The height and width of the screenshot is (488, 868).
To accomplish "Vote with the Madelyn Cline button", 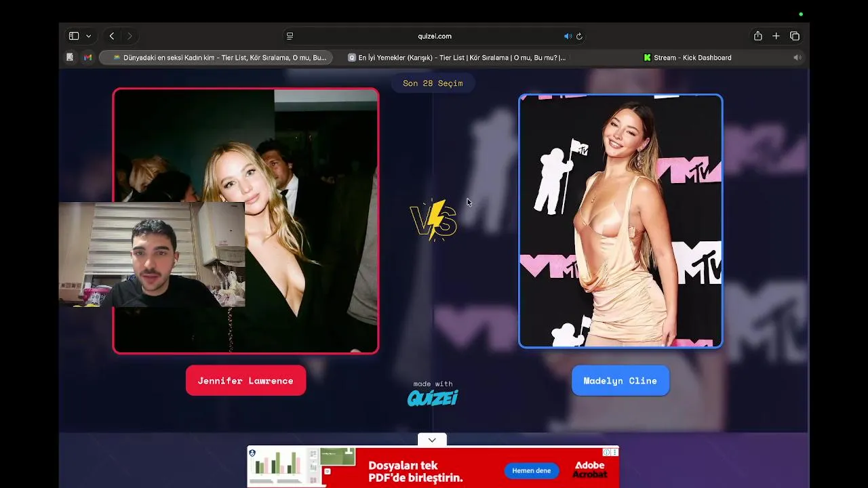I will point(620,381).
